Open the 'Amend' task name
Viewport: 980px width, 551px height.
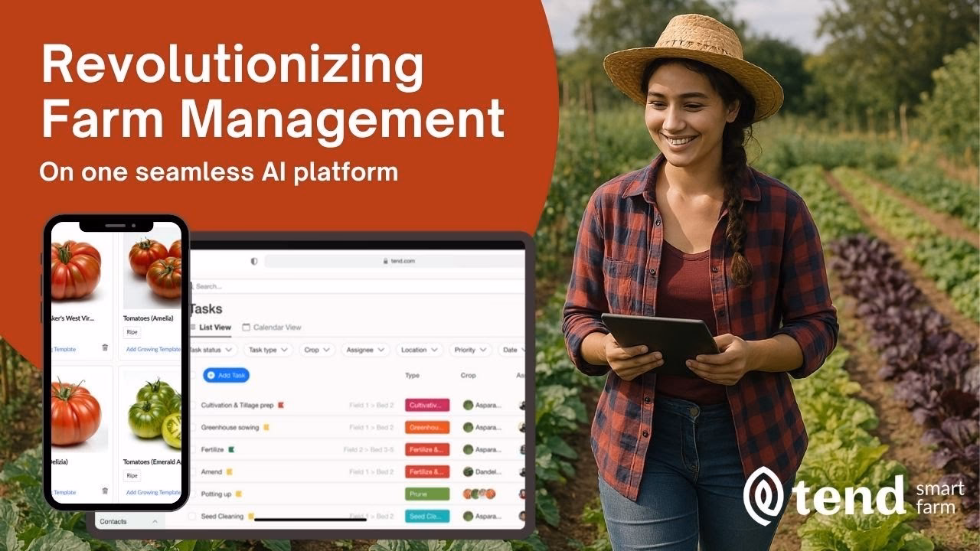[211, 472]
